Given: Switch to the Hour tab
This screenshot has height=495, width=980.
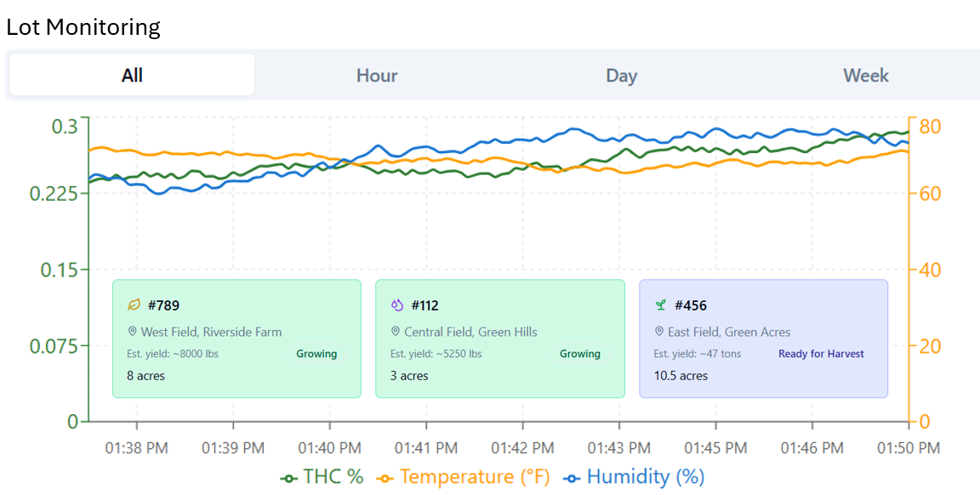Looking at the screenshot, I should pos(377,75).
